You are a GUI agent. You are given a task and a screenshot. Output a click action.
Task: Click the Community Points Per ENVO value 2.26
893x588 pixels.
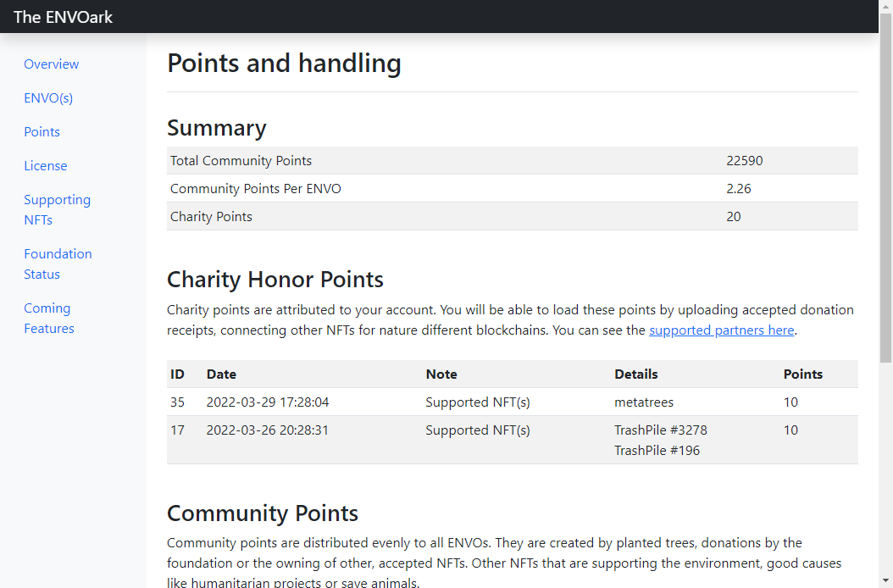(738, 189)
